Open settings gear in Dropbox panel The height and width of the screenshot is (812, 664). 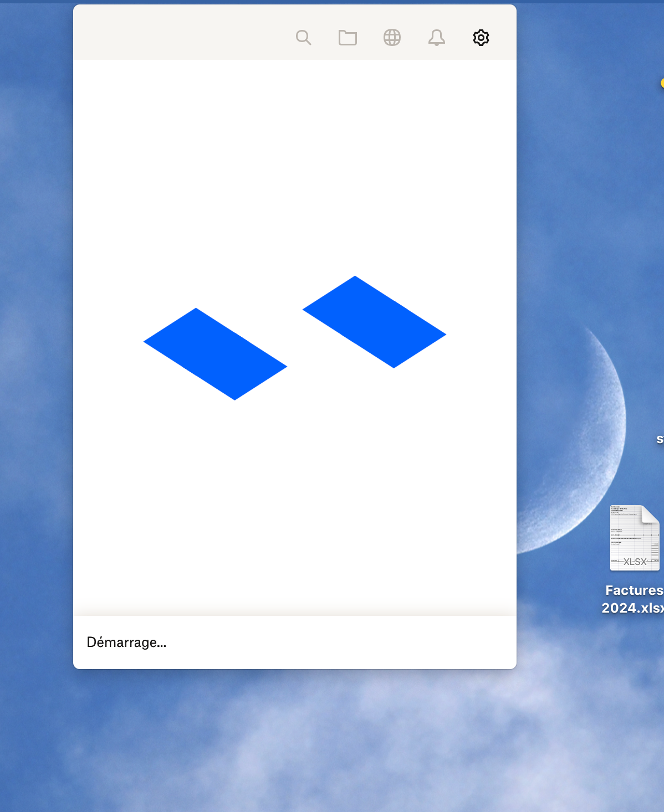481,38
